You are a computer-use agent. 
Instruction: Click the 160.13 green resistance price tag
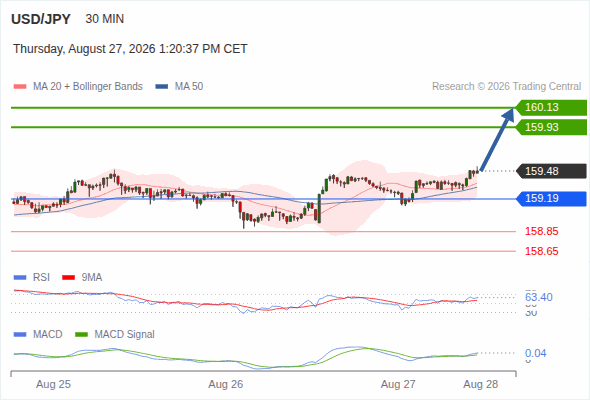(x=551, y=108)
